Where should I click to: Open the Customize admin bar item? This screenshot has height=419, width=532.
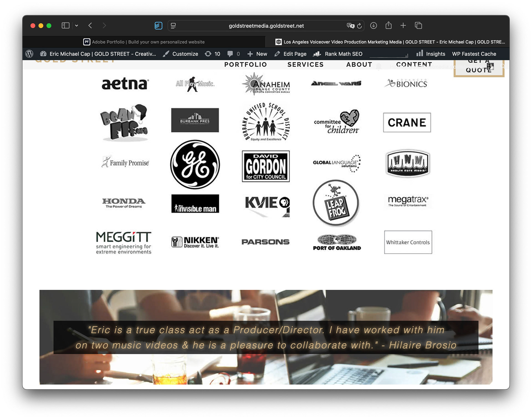pos(180,54)
